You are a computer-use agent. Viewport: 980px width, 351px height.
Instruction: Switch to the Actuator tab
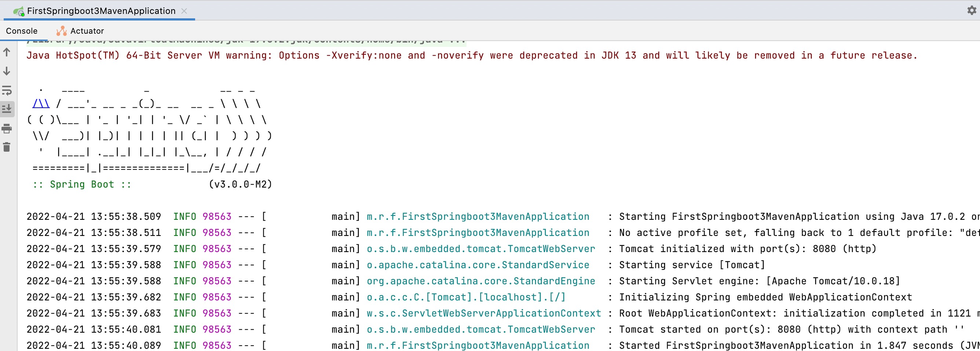click(x=80, y=31)
